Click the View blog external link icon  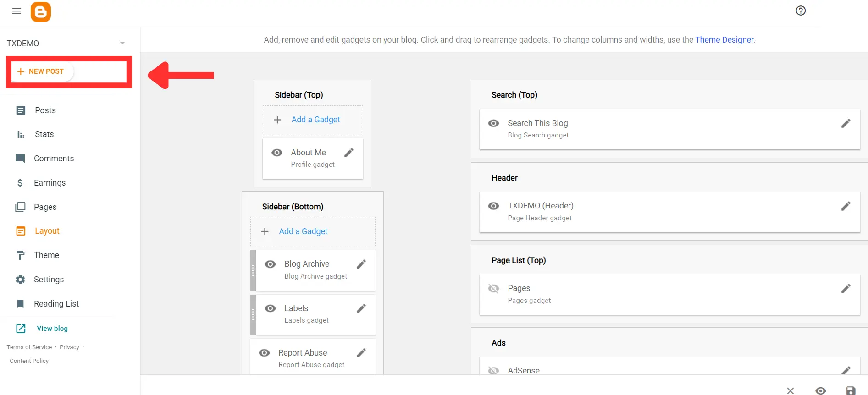21,329
